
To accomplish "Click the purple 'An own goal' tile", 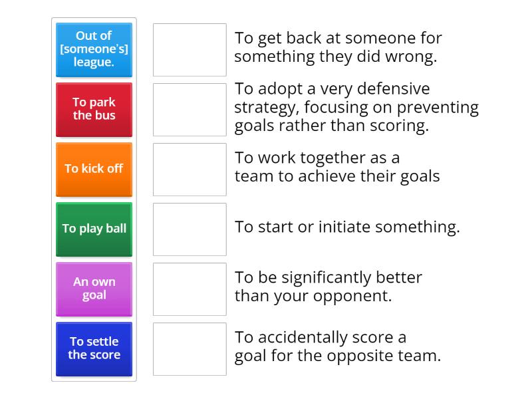I will (x=94, y=289).
